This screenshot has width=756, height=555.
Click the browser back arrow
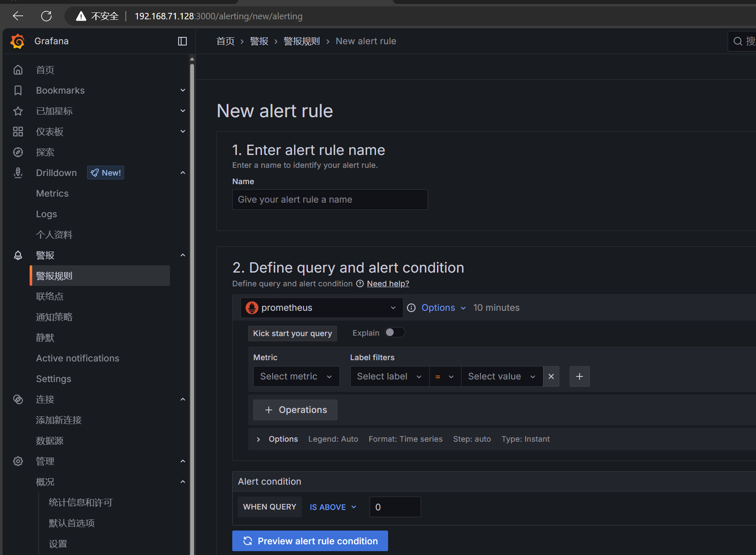(18, 16)
